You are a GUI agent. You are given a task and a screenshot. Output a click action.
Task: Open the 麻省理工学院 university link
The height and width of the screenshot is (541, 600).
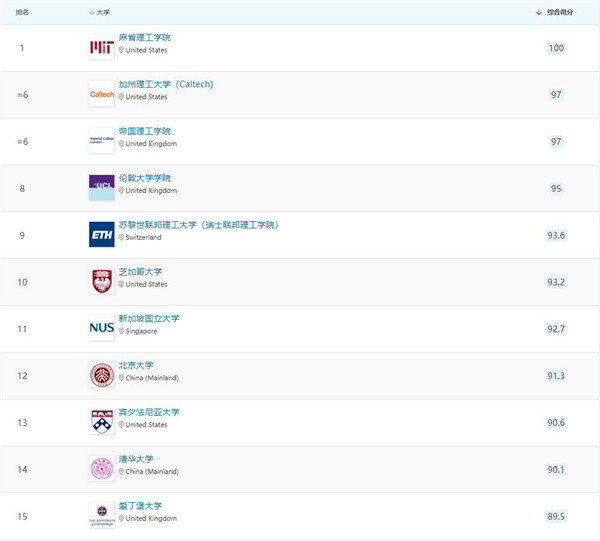(145, 37)
